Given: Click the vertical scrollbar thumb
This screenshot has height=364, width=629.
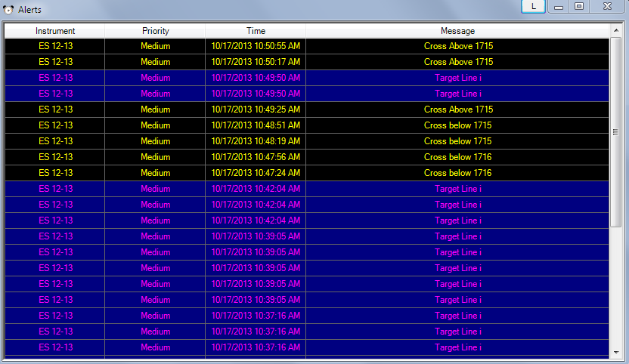Looking at the screenshot, I should coord(615,132).
